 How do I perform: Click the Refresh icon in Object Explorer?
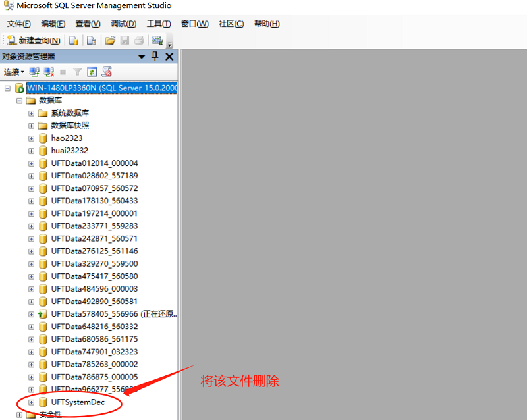(92, 72)
